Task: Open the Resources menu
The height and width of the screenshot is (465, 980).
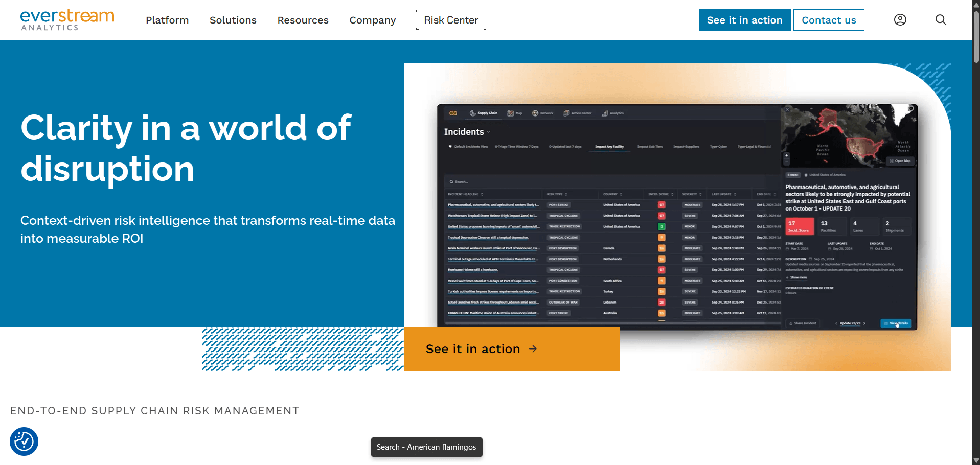Action: pyautogui.click(x=303, y=20)
